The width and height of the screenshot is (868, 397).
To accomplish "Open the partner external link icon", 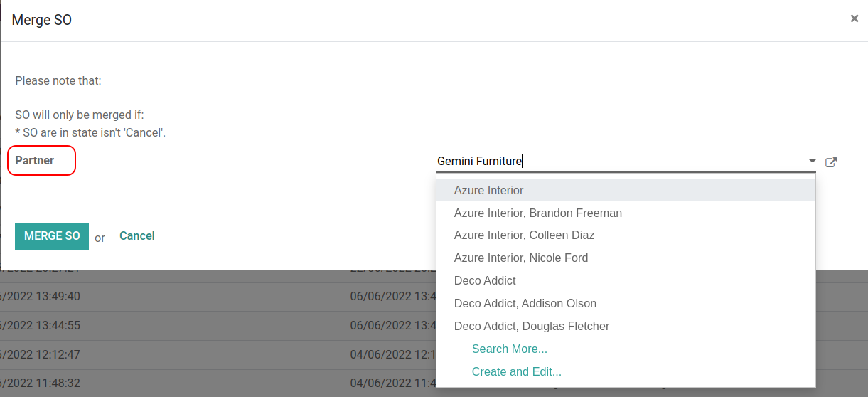I will coord(830,162).
